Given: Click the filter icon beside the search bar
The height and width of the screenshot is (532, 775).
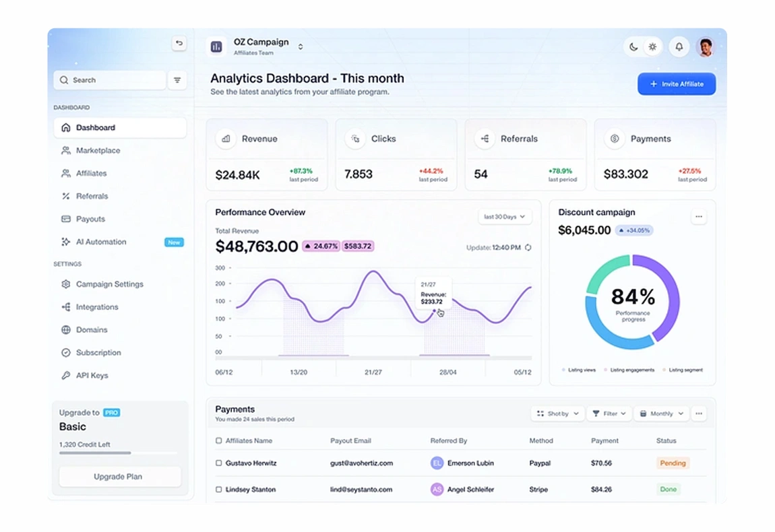Looking at the screenshot, I should [177, 80].
